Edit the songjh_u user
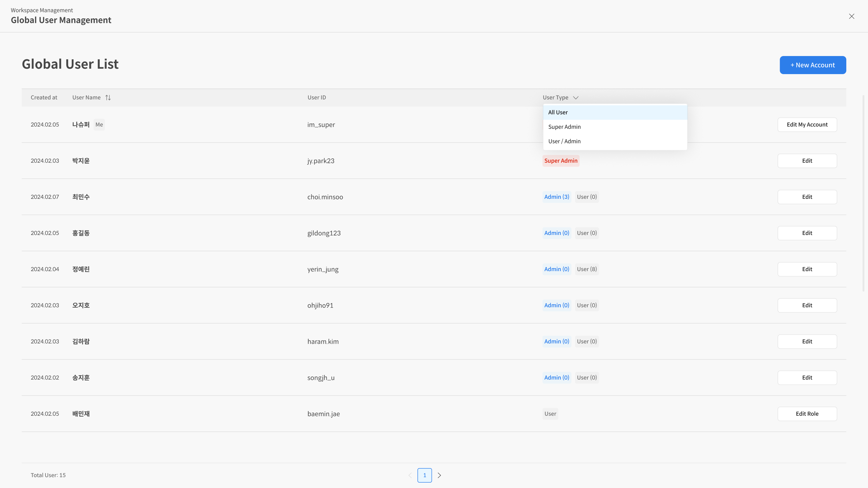Viewport: 868px width, 488px height. 807,377
